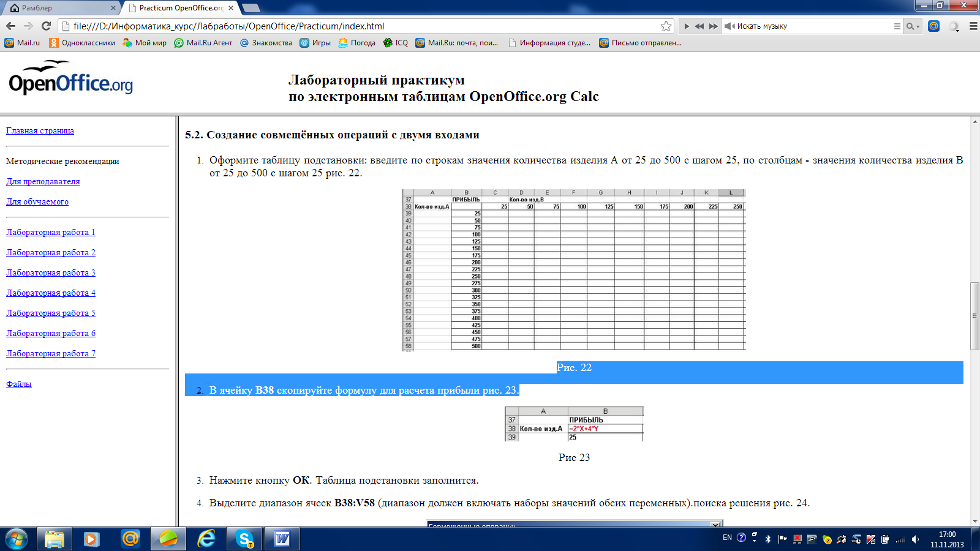
Task: Open Лабораторная работа 6
Action: click(x=51, y=333)
